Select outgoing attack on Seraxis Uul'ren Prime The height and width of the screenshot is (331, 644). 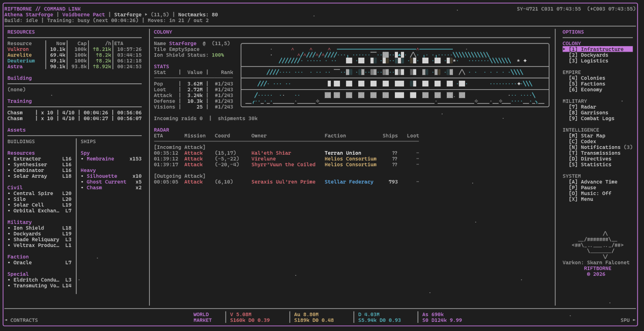tap(286, 182)
